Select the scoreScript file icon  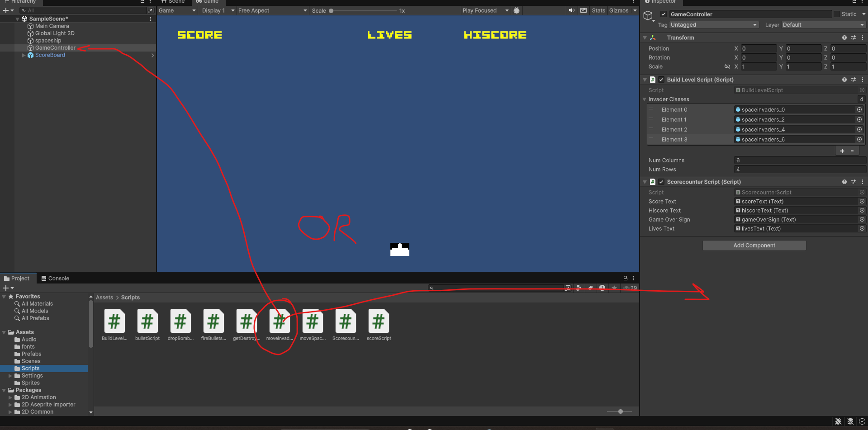379,321
